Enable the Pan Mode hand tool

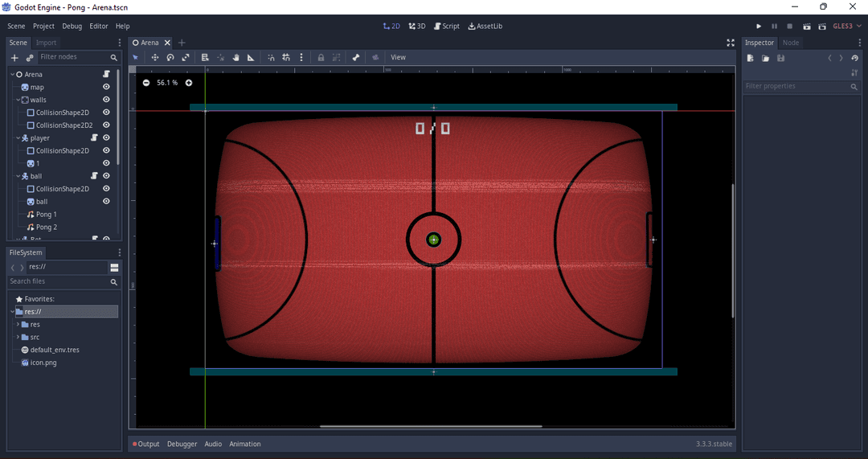[235, 57]
